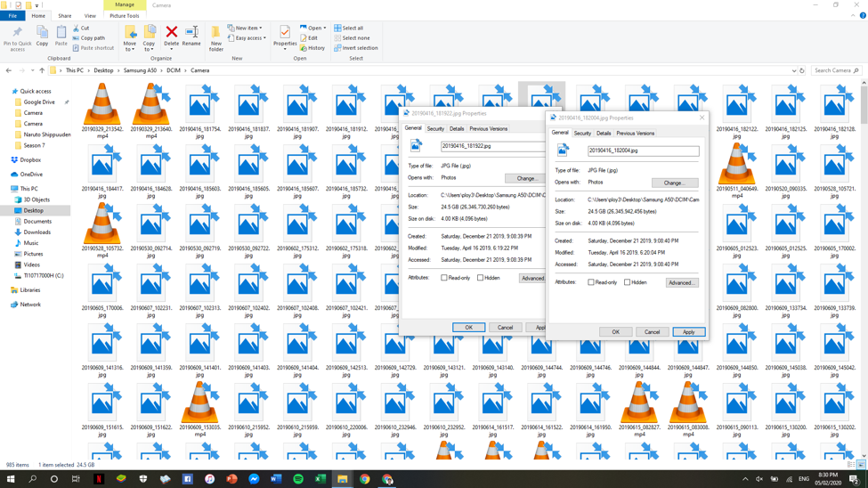Viewport: 868px width, 488px height.
Task: Select Documents in the navigation pane
Action: pyautogui.click(x=37, y=222)
